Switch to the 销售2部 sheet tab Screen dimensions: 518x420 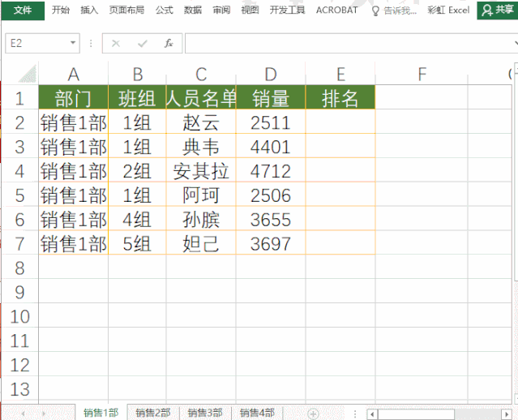[153, 413]
